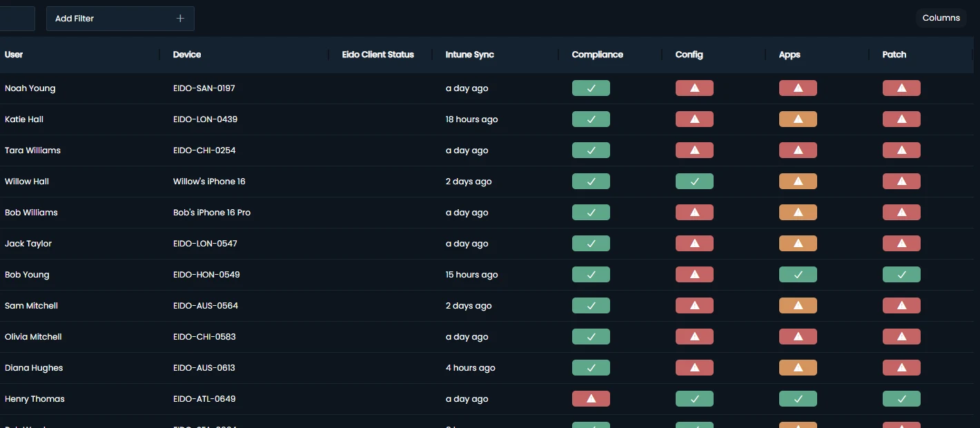The height and width of the screenshot is (428, 980).
Task: Click the '4 hours ago' sync value
Action: click(x=471, y=368)
